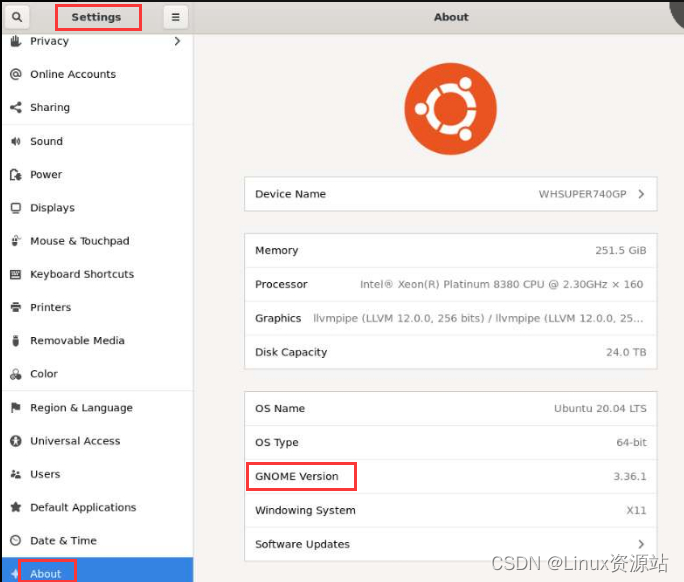This screenshot has width=684, height=582.
Task: Click the Date & Time clock icon
Action: [16, 541]
